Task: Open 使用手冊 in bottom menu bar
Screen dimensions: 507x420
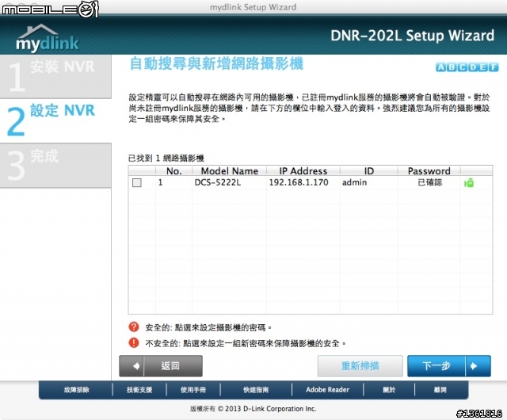Action: click(193, 390)
